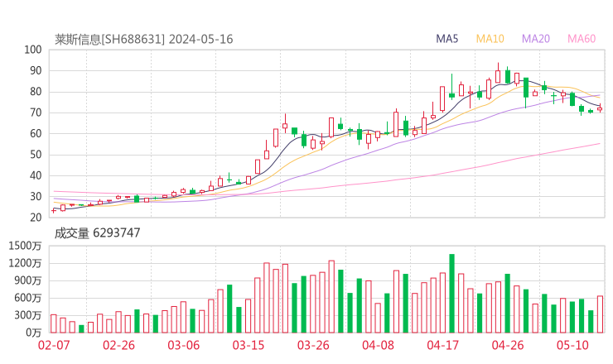Screen dimensions: 613x364
Task: Click the last red volume bar on the right
Action: pos(600,314)
